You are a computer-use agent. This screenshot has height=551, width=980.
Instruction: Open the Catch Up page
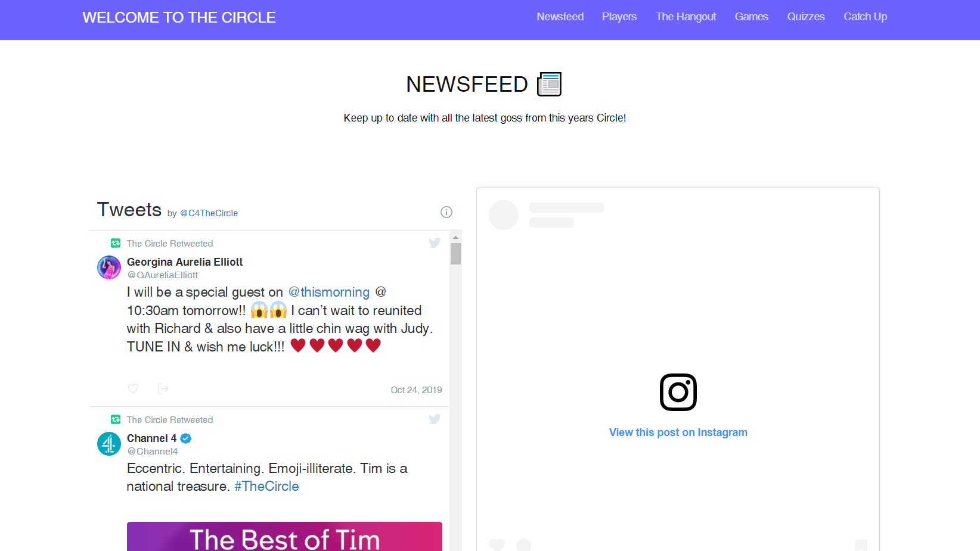(865, 17)
